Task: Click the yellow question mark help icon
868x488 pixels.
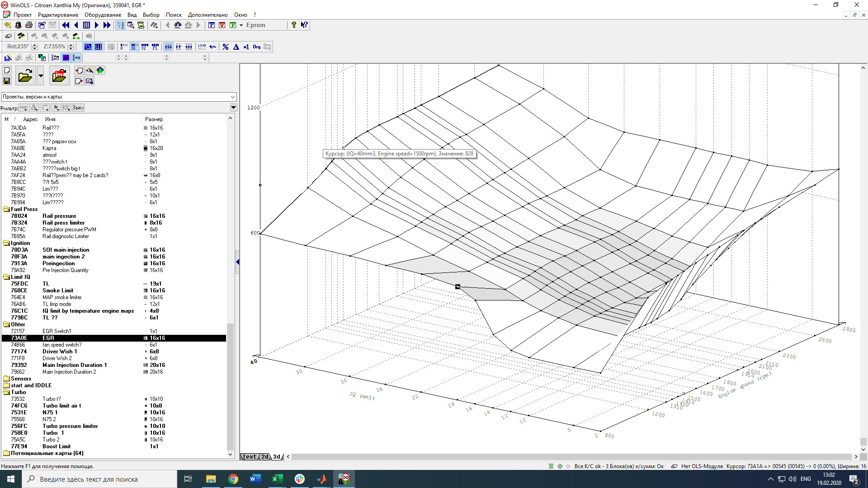Action: pyautogui.click(x=294, y=25)
